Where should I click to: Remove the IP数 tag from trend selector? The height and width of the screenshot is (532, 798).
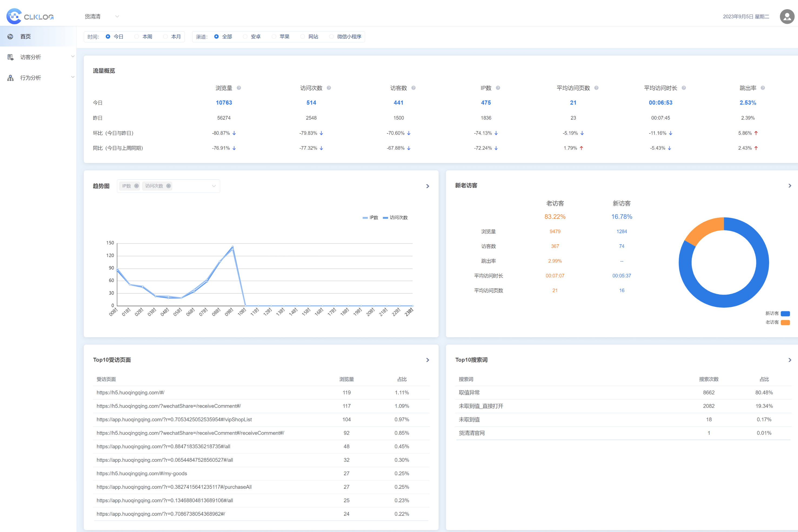(136, 186)
